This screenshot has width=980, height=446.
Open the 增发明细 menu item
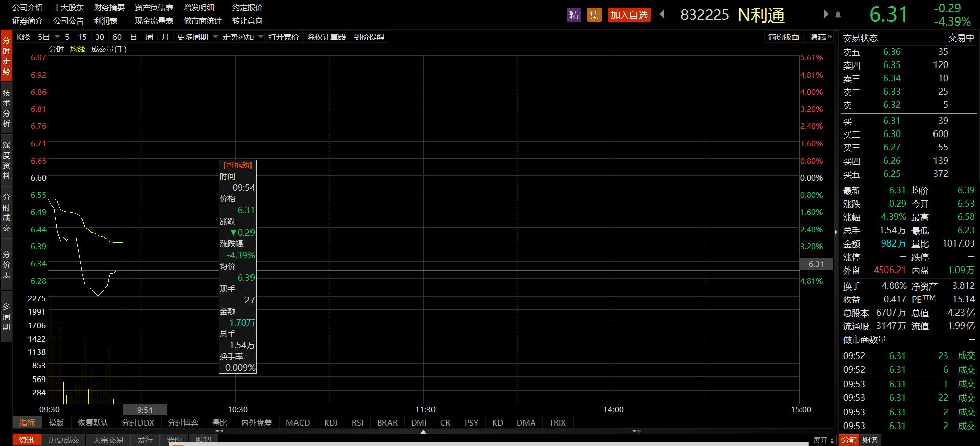(199, 7)
